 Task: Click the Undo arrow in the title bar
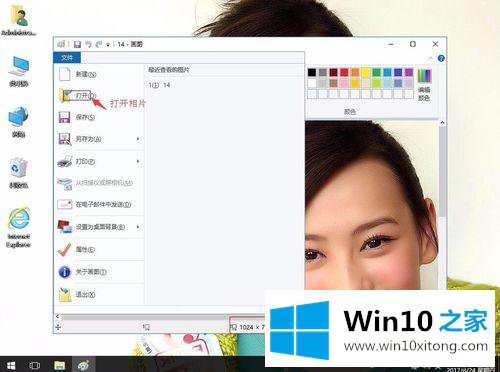88,44
